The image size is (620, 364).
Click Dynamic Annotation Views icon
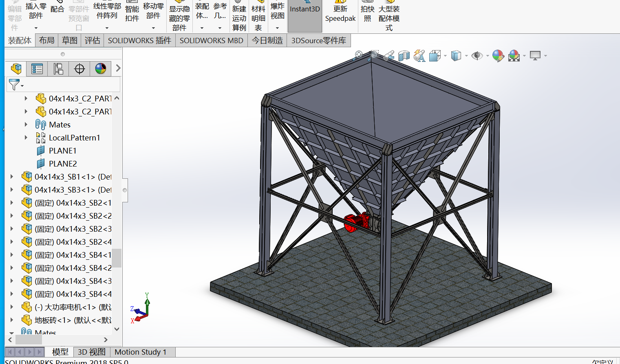pos(419,55)
